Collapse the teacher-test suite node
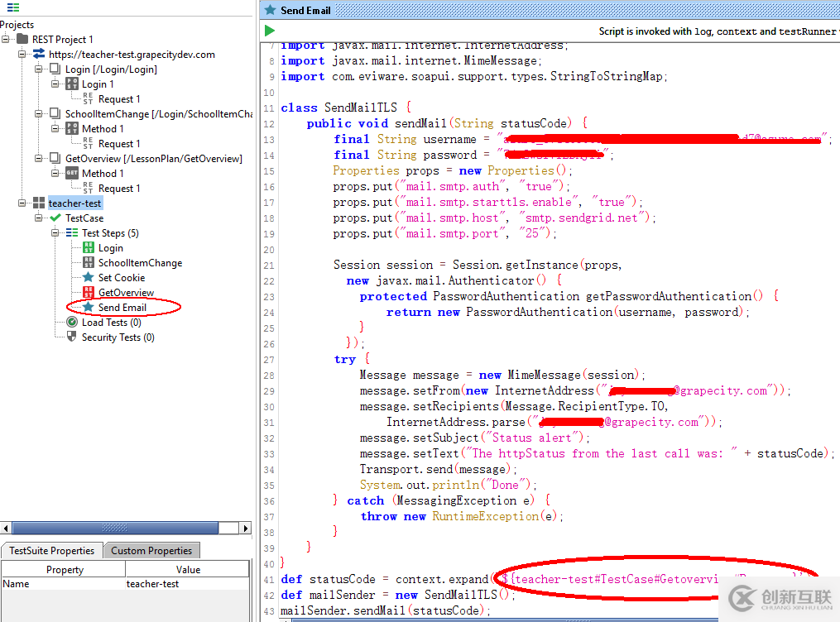The width and height of the screenshot is (840, 622). click(22, 203)
